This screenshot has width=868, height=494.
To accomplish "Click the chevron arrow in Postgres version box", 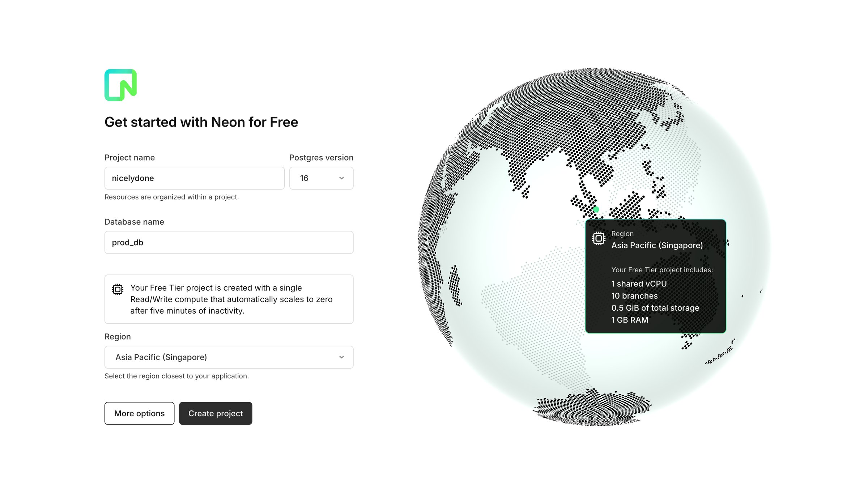I will click(x=341, y=178).
